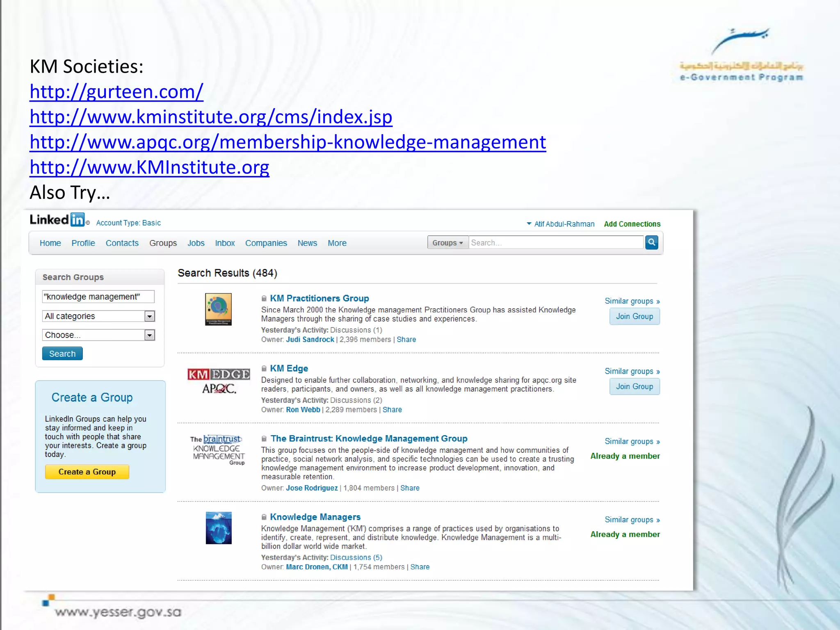Open the Profile tab
The image size is (840, 630).
pos(83,243)
